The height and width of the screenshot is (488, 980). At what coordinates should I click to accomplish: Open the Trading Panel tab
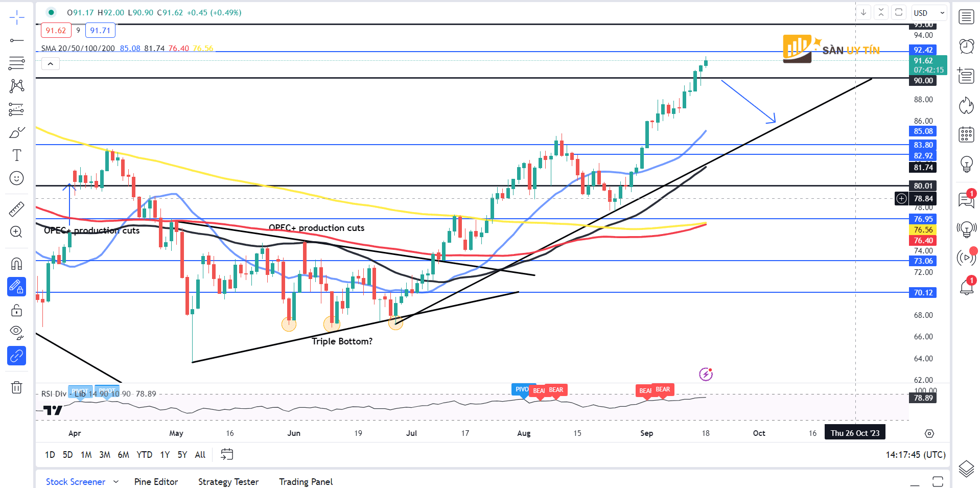click(306, 482)
